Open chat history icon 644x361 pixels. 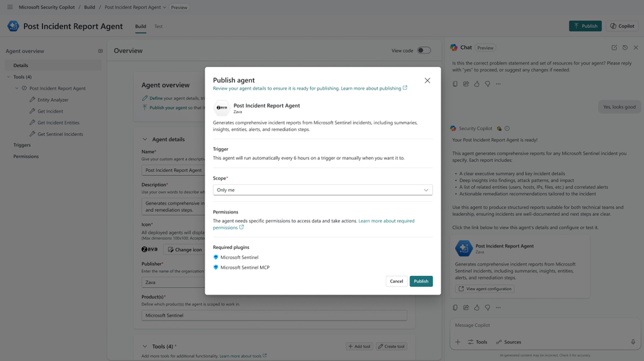click(625, 48)
